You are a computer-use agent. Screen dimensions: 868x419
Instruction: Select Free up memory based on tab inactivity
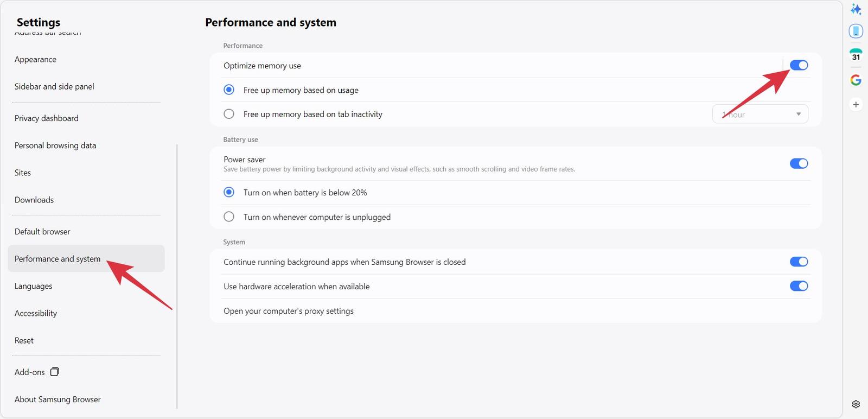(x=229, y=114)
